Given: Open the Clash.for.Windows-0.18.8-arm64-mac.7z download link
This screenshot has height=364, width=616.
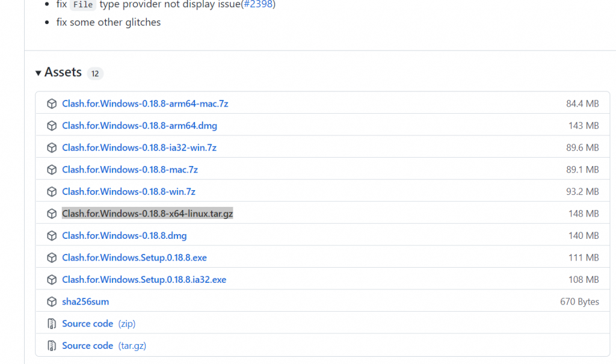Looking at the screenshot, I should pos(145,103).
